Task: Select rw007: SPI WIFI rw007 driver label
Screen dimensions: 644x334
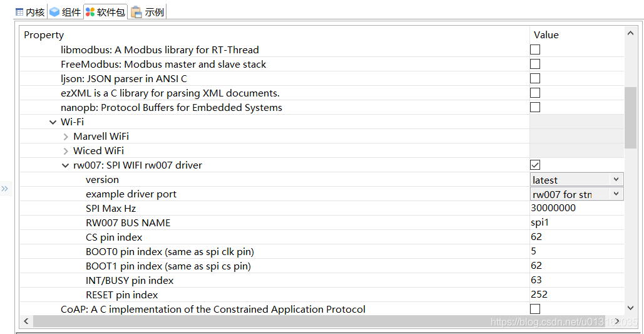Action: coord(138,165)
